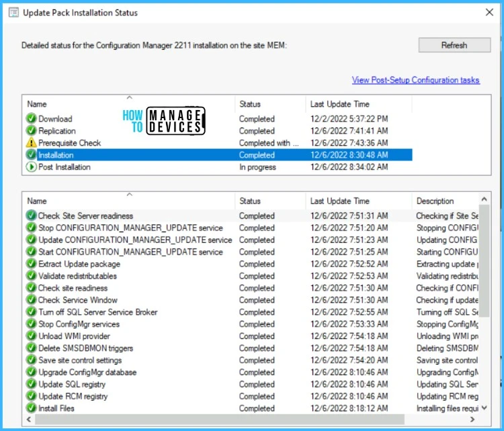Click the Refresh button

click(454, 45)
